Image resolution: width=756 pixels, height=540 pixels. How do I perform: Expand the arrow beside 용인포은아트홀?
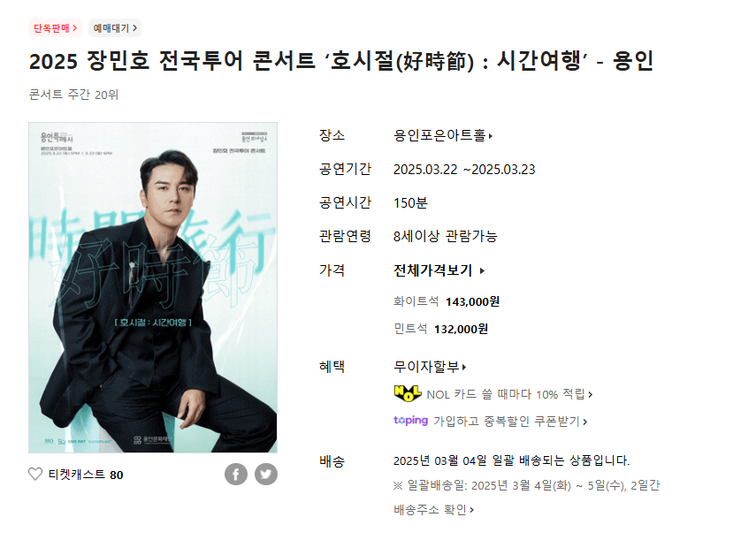coord(491,136)
